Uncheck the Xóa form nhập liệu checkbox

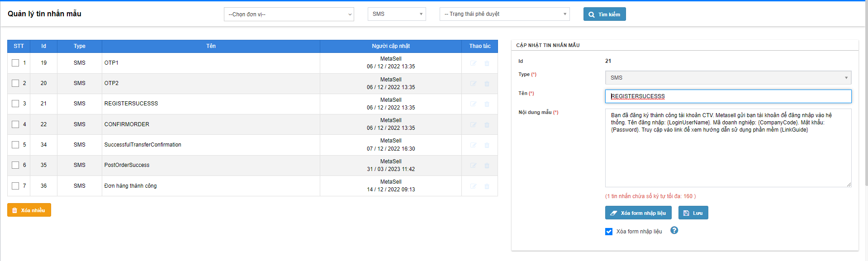(x=609, y=232)
